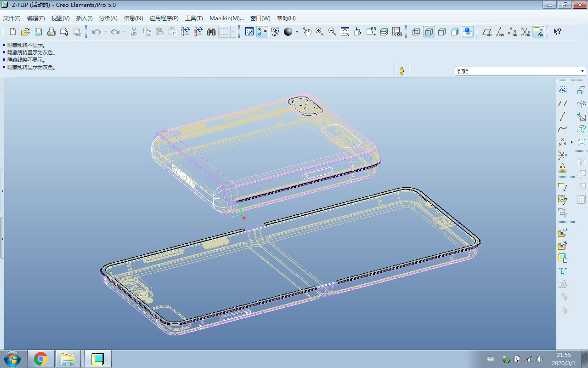Open the 编辑(E) menu

[36, 18]
